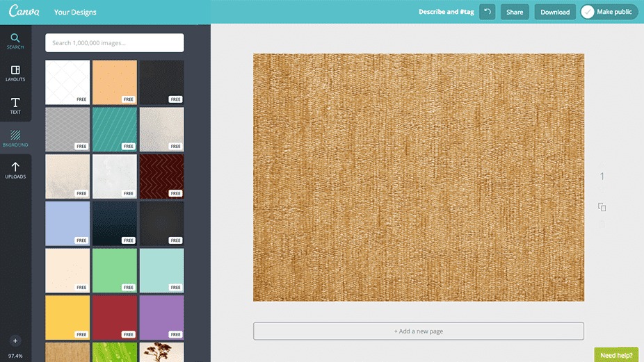Toggle the Make public switch

coord(588,12)
